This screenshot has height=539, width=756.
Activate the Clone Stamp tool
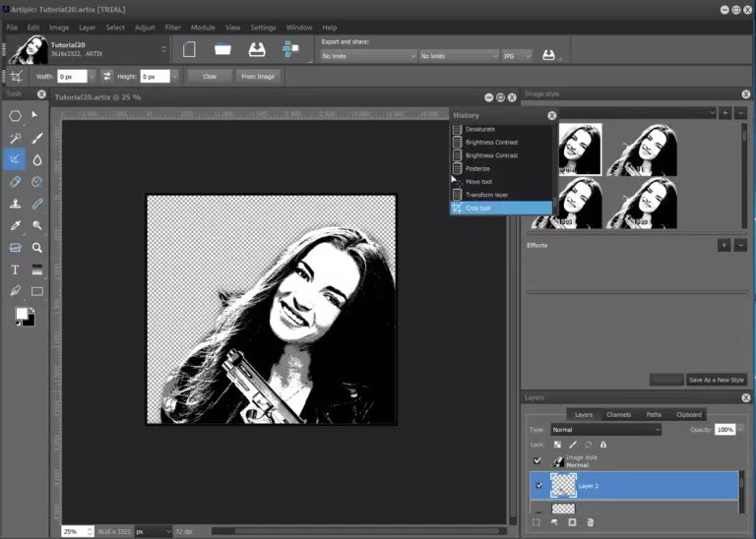[x=16, y=205]
